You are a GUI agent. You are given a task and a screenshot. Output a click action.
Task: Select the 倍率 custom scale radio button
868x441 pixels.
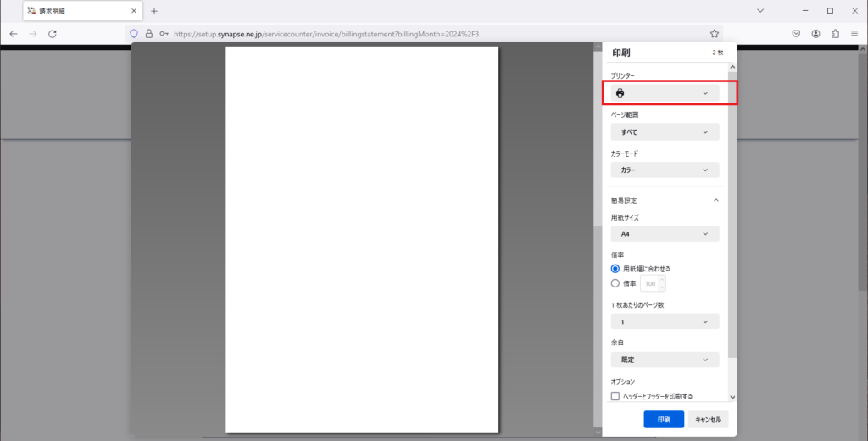tap(615, 283)
